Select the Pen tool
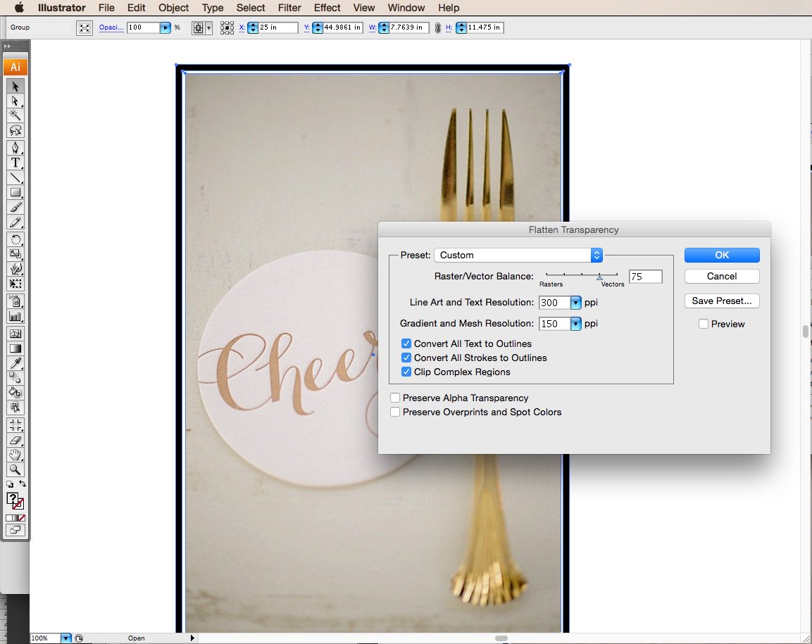812x644 pixels. coord(15,147)
